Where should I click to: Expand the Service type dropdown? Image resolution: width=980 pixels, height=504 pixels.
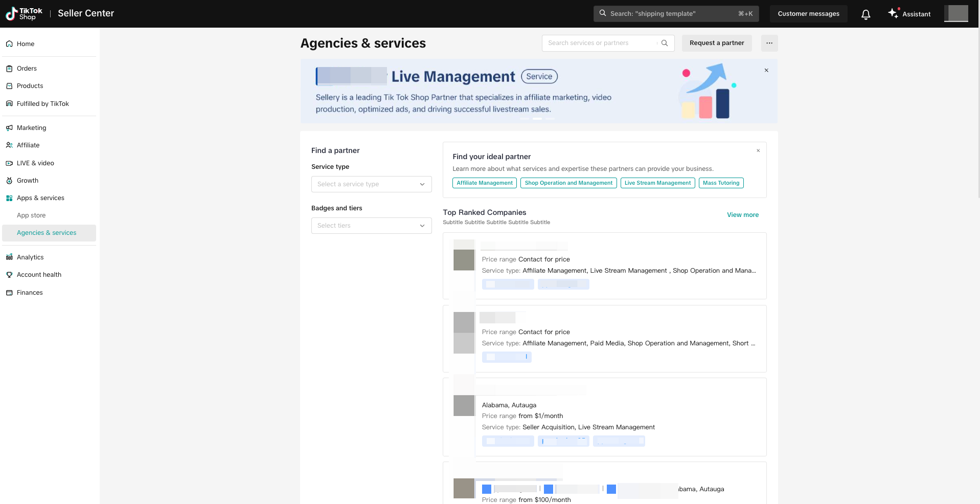coord(371,184)
